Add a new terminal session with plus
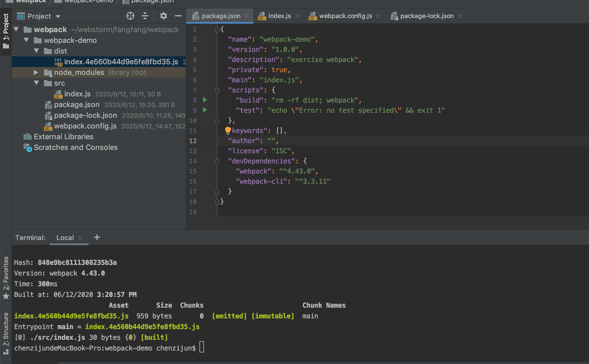 tap(97, 238)
